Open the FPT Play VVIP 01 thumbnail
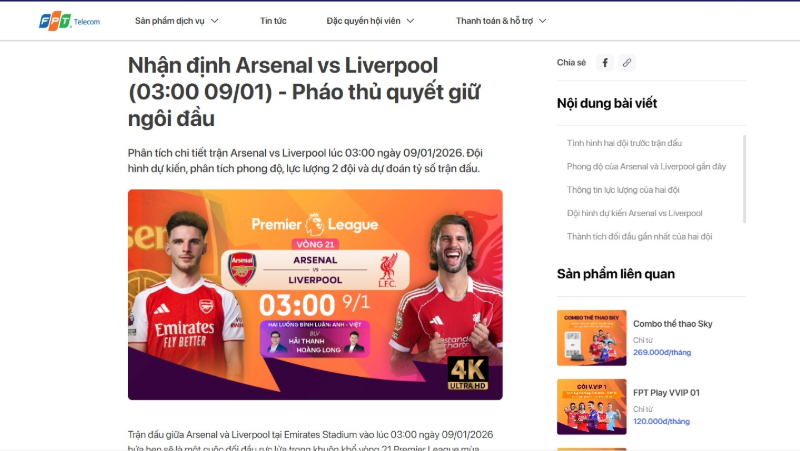The height and width of the screenshot is (451, 800). [591, 407]
